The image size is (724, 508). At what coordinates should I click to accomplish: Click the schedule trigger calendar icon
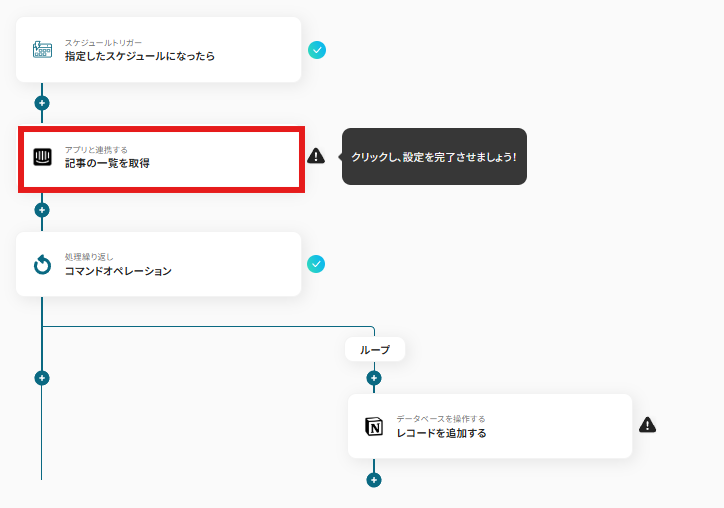pyautogui.click(x=42, y=50)
